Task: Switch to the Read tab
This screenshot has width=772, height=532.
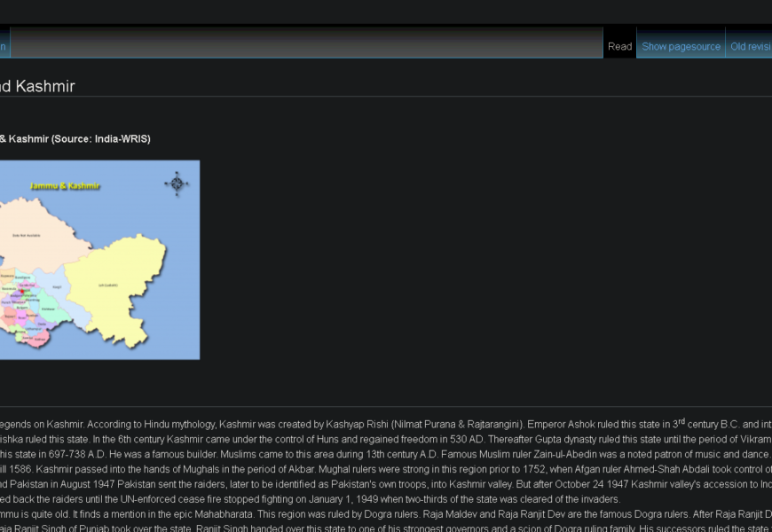Action: [x=619, y=46]
